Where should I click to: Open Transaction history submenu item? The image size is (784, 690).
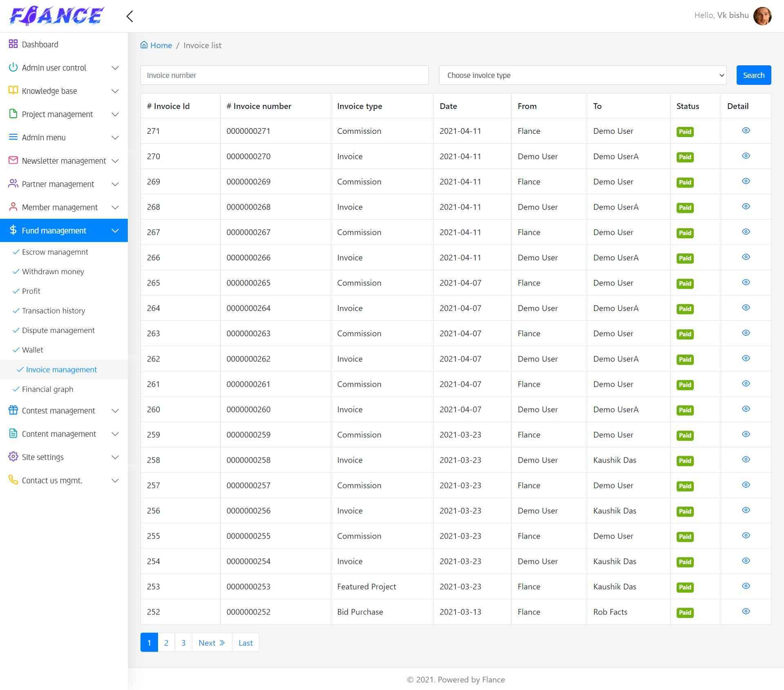53,311
